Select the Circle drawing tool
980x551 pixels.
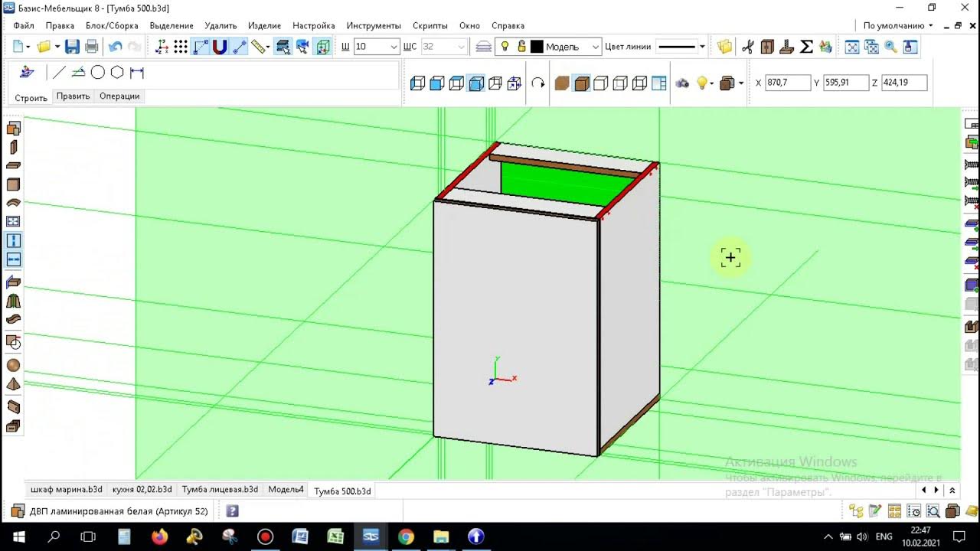tap(98, 73)
